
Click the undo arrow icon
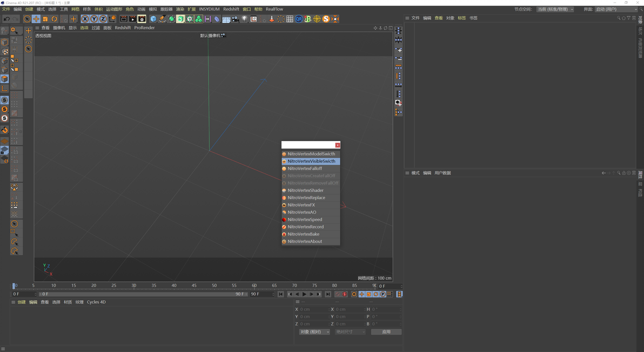click(x=6, y=19)
